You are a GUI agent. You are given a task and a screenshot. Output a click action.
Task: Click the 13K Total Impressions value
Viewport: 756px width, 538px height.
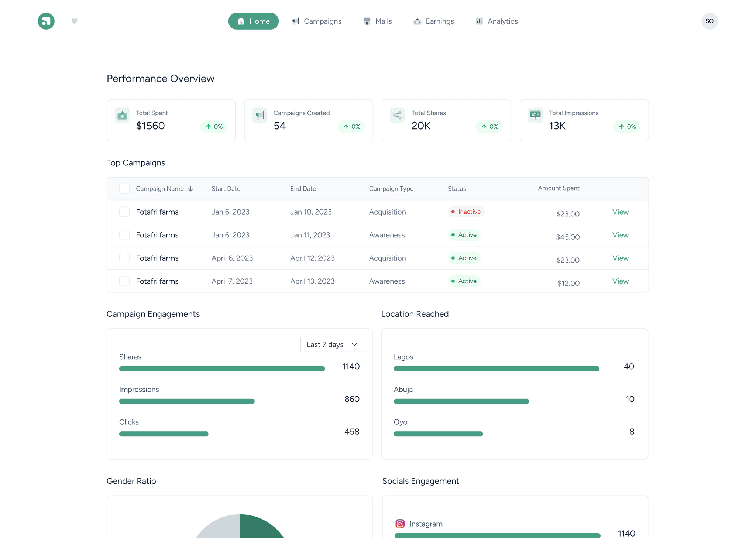click(557, 126)
